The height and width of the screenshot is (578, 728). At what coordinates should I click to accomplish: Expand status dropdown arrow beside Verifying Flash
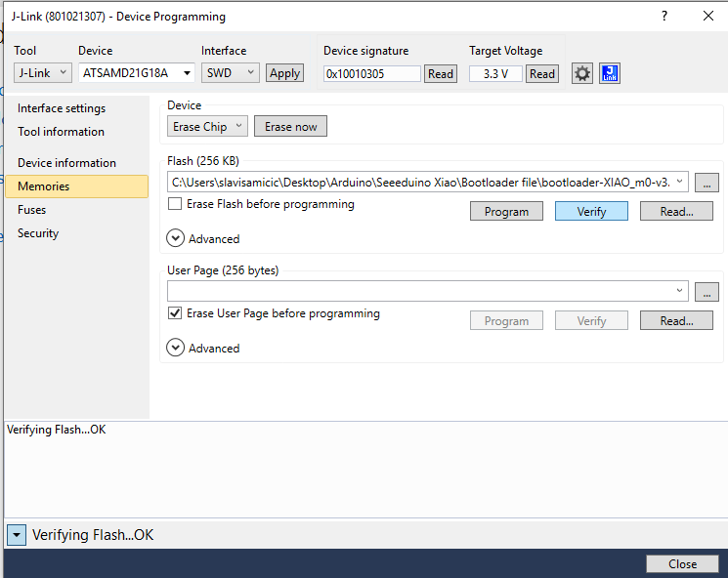[x=17, y=535]
